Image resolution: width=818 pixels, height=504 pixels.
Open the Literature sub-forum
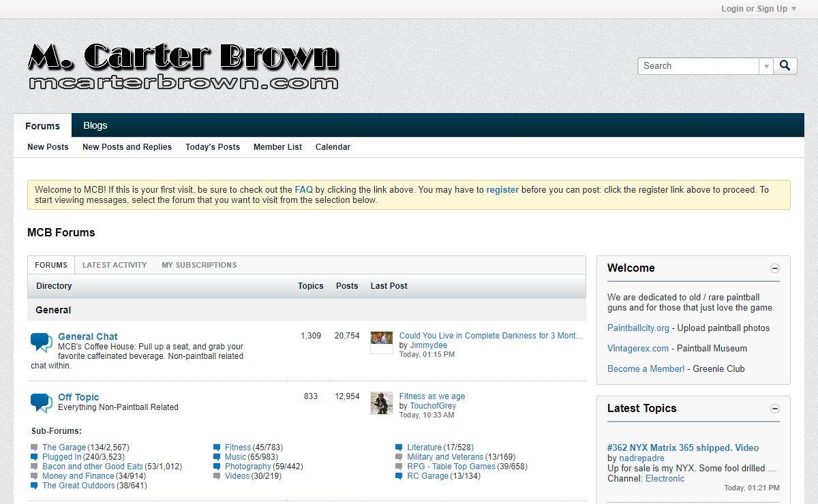[425, 447]
